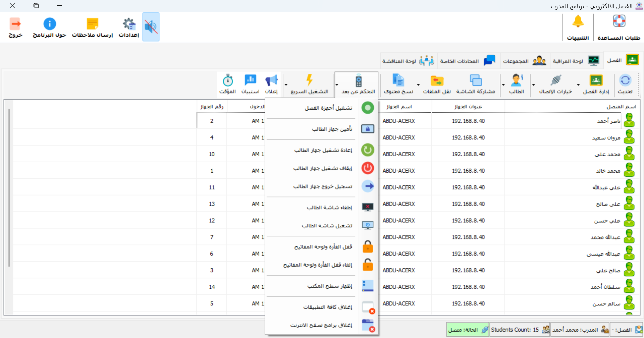This screenshot has width=644, height=338.
Task: Click the Screen Sharing (مشاركة الشاشة) icon
Action: [476, 81]
